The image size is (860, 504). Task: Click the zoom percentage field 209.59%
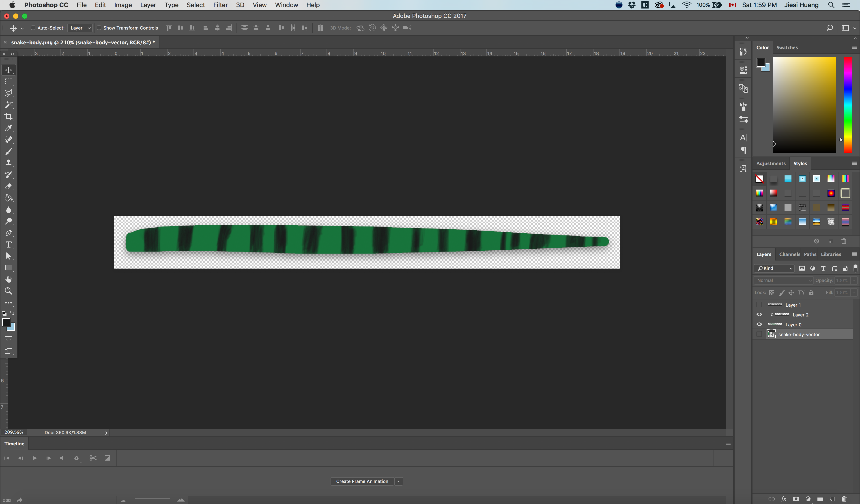coord(14,432)
